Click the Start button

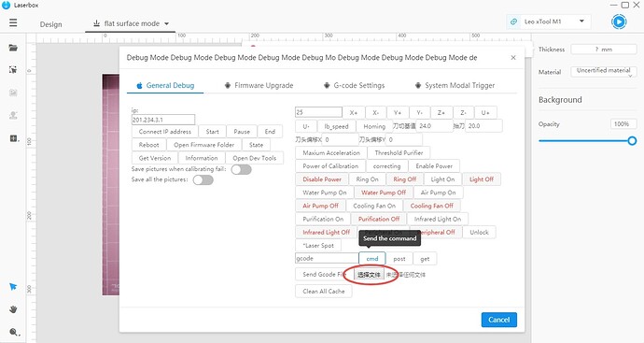click(x=212, y=132)
